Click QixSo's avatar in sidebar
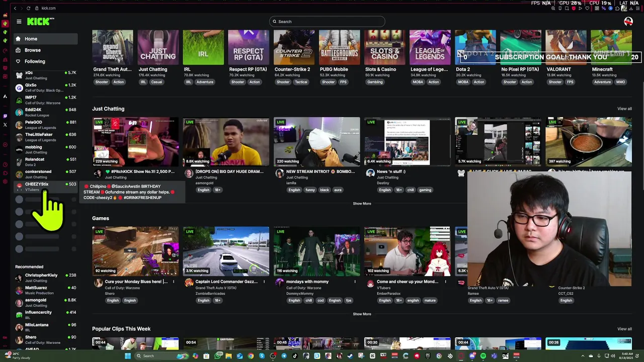This screenshot has height=362, width=644. point(19,87)
